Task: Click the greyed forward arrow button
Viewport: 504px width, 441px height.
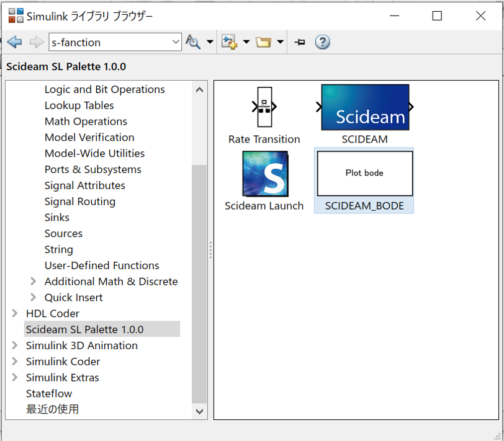Action: (x=37, y=42)
